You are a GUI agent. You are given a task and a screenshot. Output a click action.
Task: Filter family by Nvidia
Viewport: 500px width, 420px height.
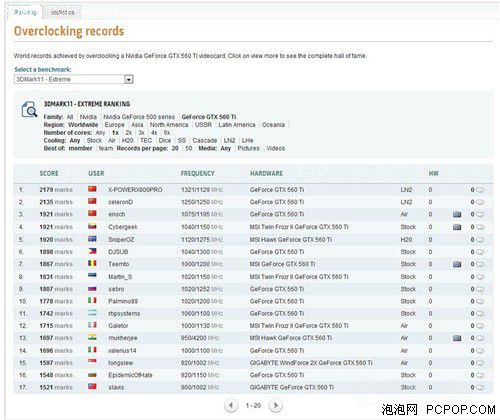pos(88,117)
